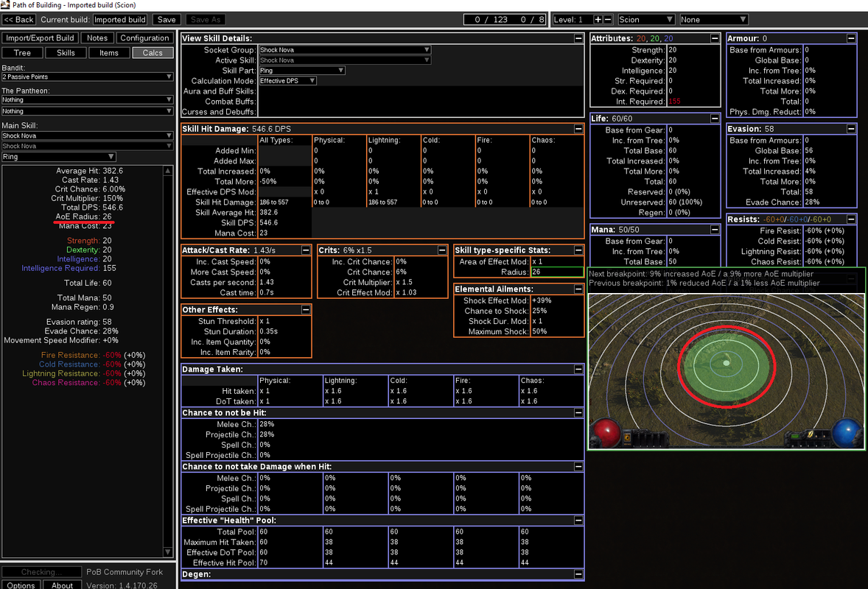This screenshot has height=589, width=868.
Task: Open Import/Export Build
Action: click(40, 38)
